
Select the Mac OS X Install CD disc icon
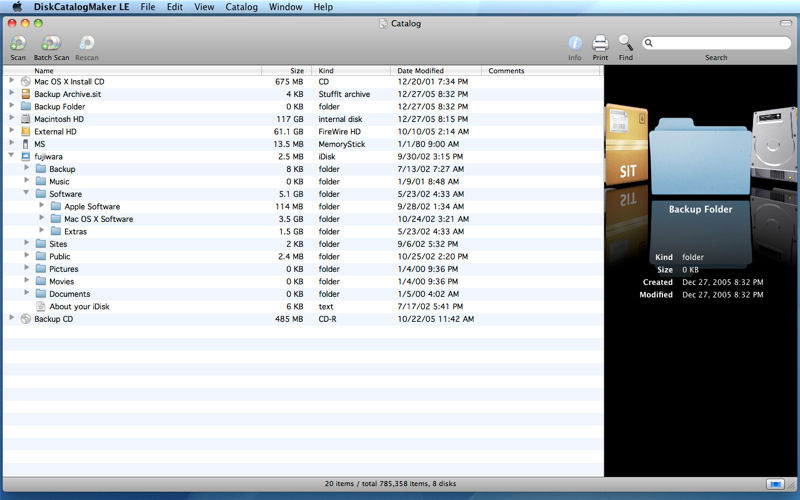[26, 82]
